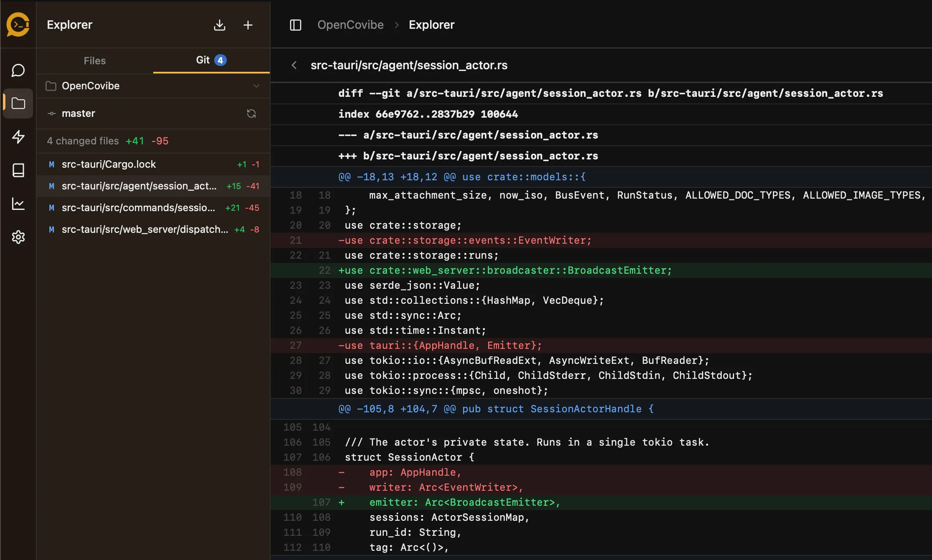This screenshot has width=932, height=560.
Task: View analytics via the chart sidebar icon
Action: point(18,204)
